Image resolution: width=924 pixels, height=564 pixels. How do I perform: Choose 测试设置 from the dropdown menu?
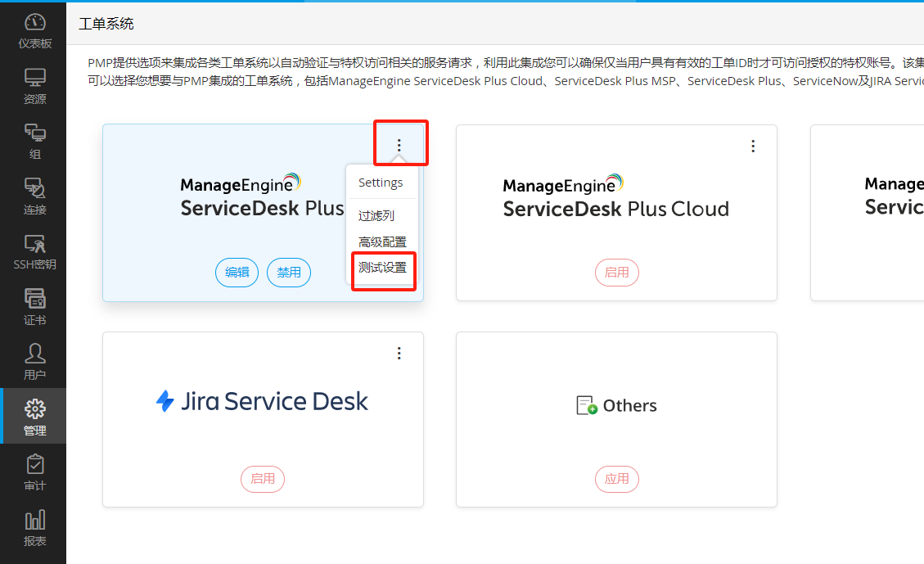[382, 268]
